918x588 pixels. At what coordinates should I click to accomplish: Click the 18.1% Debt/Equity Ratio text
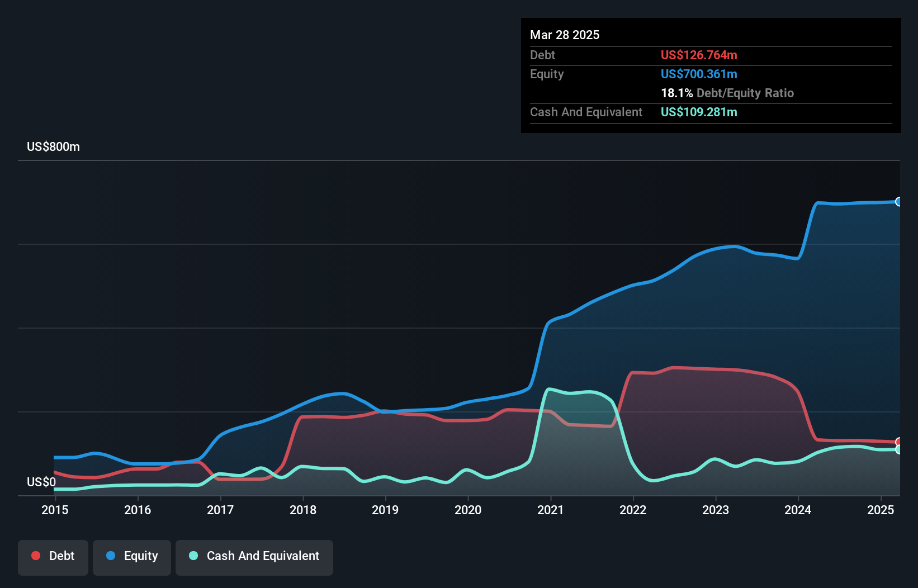727,93
